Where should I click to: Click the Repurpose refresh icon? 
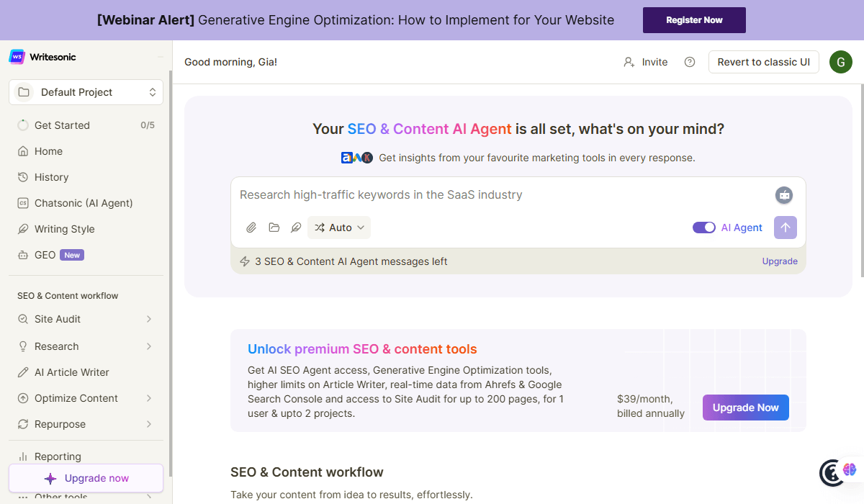tap(23, 424)
